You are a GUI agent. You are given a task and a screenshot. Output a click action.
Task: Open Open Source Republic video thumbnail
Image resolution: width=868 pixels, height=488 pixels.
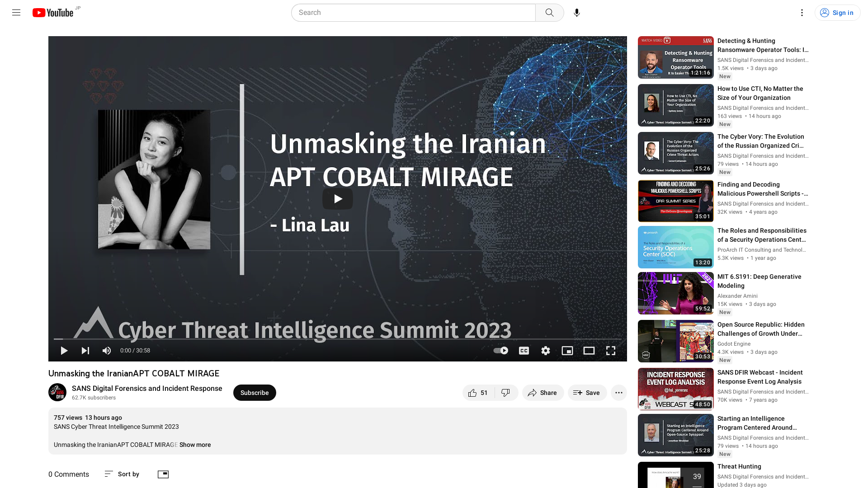pos(676,341)
